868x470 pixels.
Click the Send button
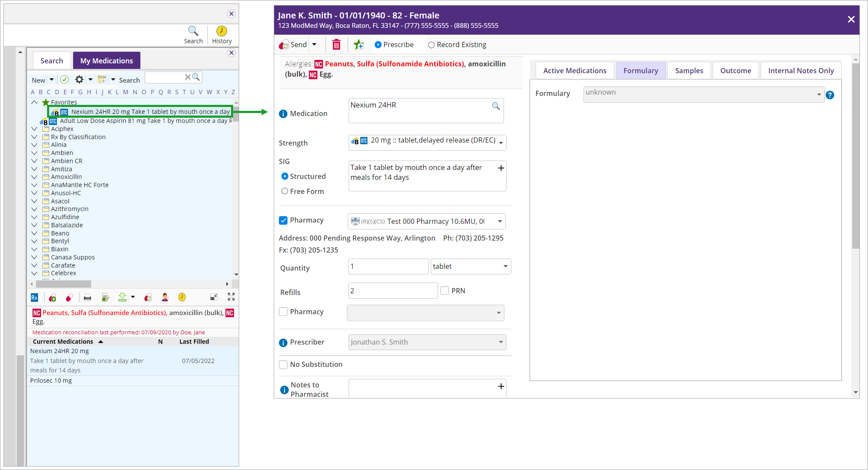click(x=293, y=45)
